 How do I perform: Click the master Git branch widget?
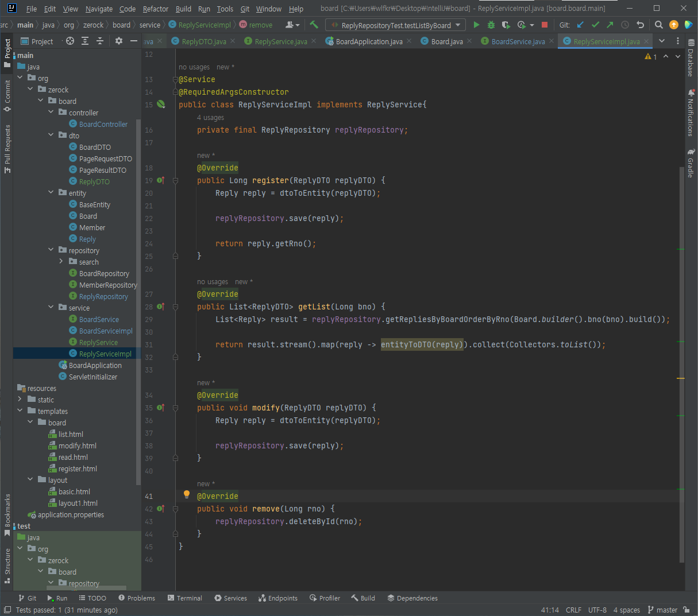click(662, 610)
